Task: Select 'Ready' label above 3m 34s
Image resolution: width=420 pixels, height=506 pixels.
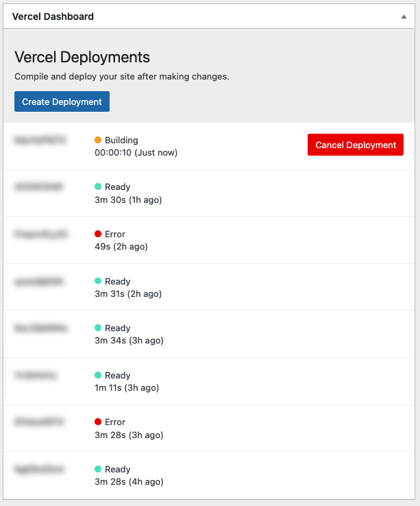Action: [x=118, y=328]
